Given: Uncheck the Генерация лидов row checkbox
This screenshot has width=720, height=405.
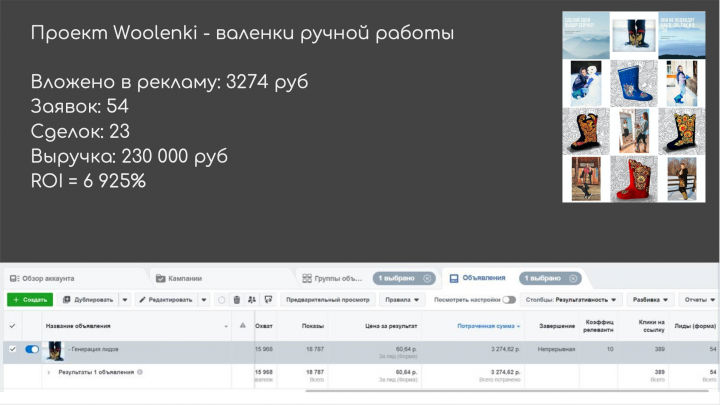Looking at the screenshot, I should tap(12, 349).
